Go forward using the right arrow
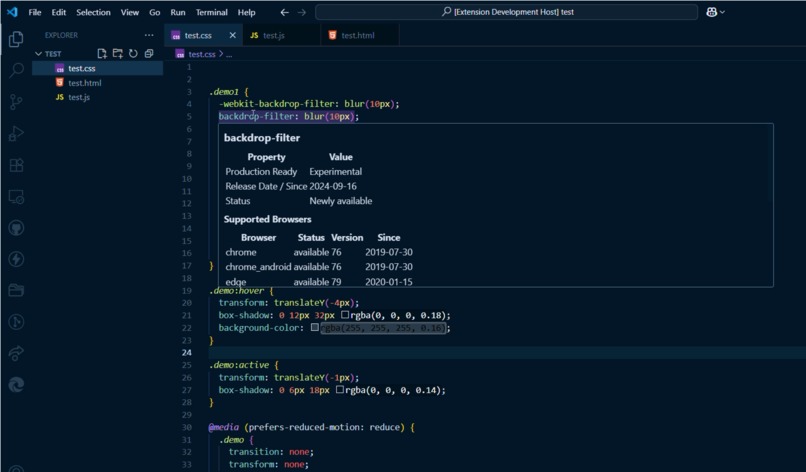Image resolution: width=806 pixels, height=472 pixels. 302,12
